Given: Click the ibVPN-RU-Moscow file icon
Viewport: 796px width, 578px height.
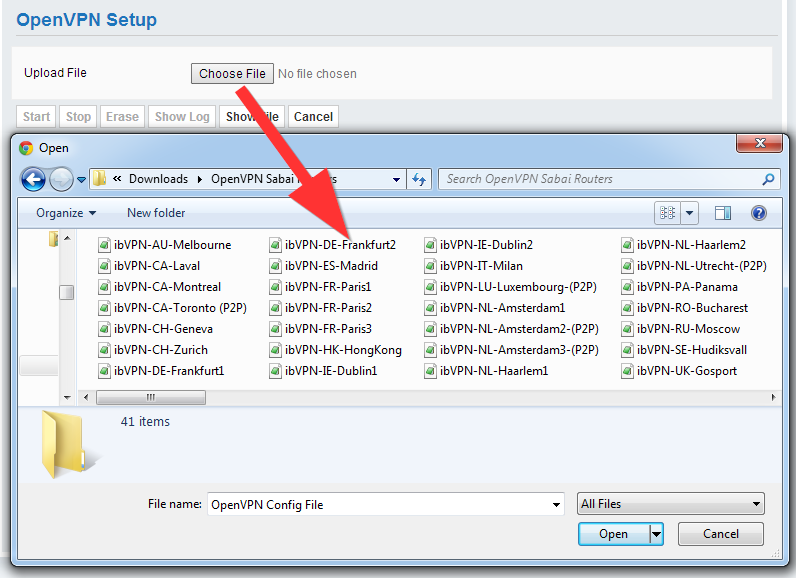Looking at the screenshot, I should coord(627,329).
